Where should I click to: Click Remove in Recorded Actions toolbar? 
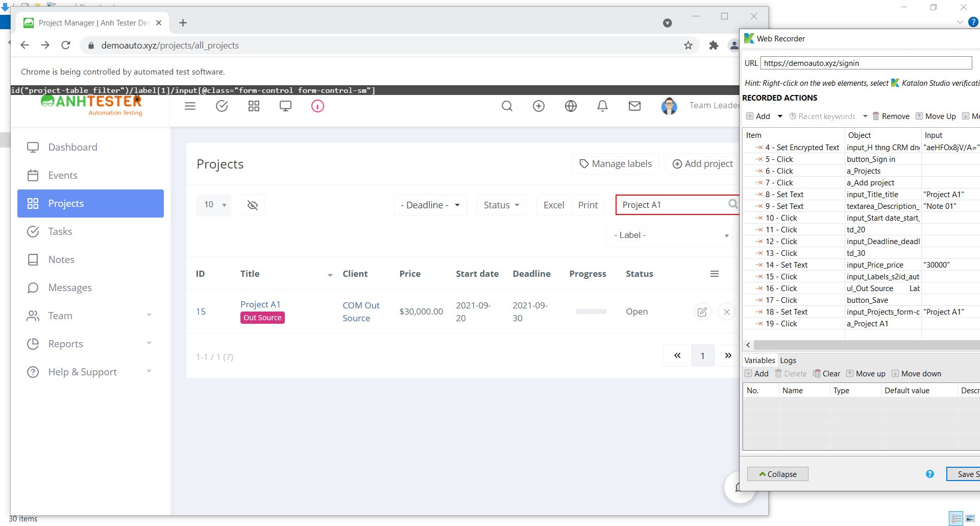[x=891, y=116]
